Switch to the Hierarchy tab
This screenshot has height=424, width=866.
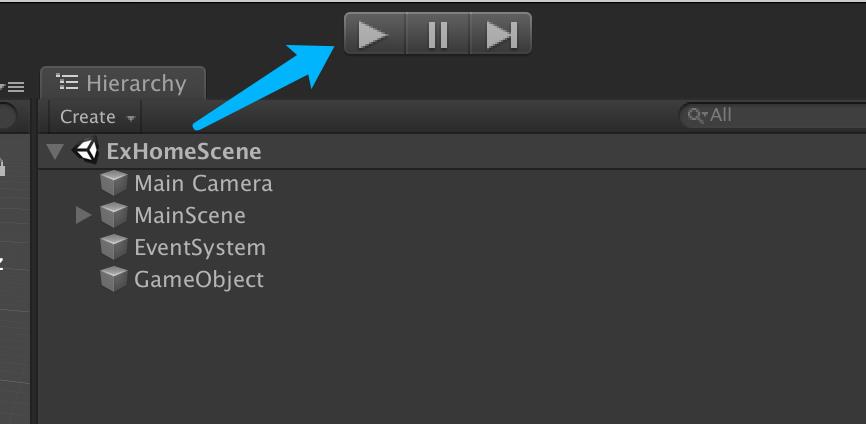tap(123, 83)
